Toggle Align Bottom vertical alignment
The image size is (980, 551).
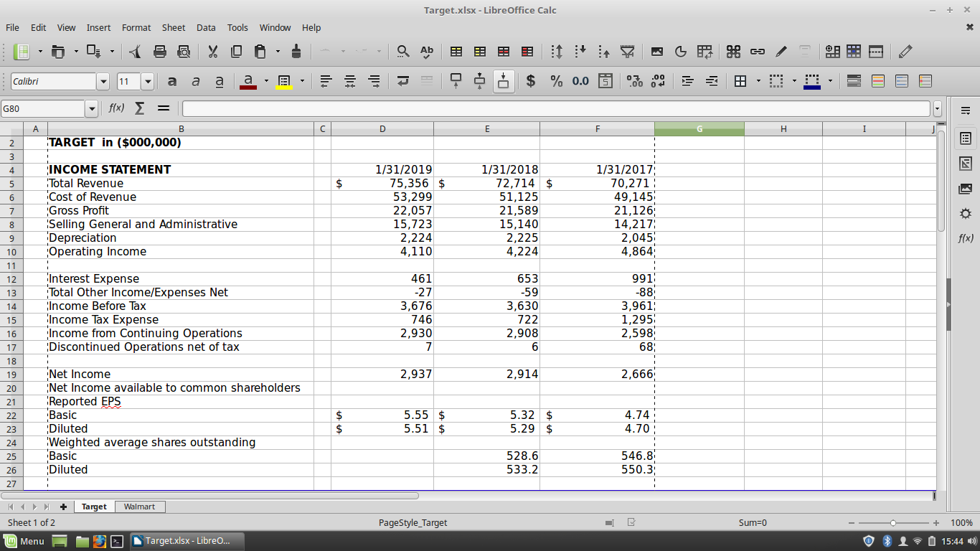[504, 81]
